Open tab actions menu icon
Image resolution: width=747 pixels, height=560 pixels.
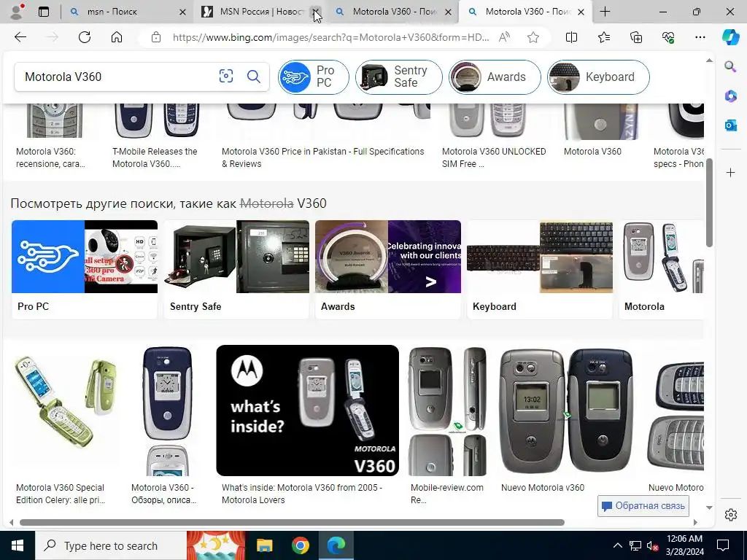click(43, 12)
